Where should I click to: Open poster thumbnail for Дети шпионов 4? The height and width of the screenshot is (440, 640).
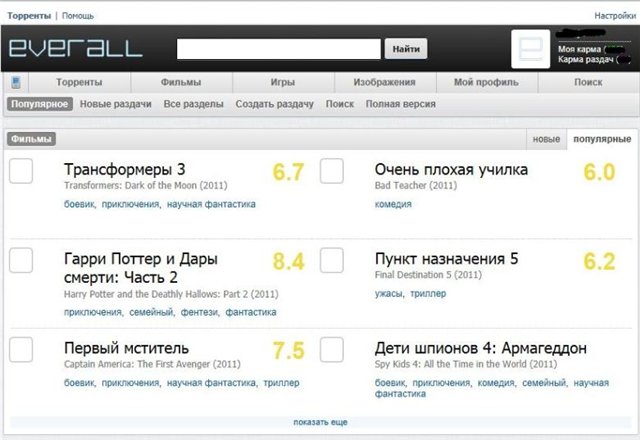tap(331, 349)
